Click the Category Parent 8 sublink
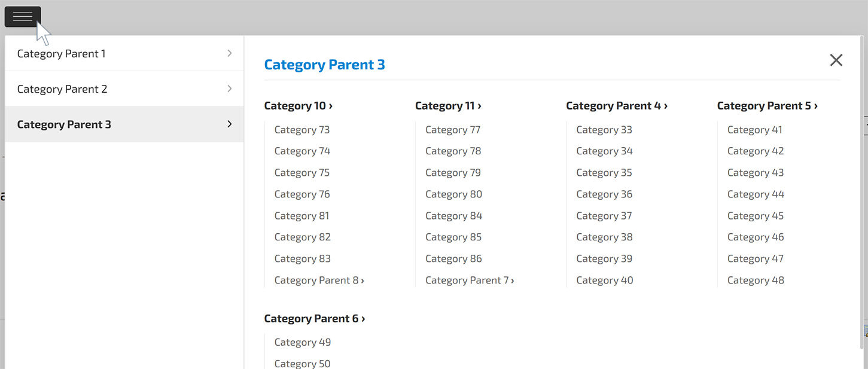The image size is (868, 369). coord(319,280)
